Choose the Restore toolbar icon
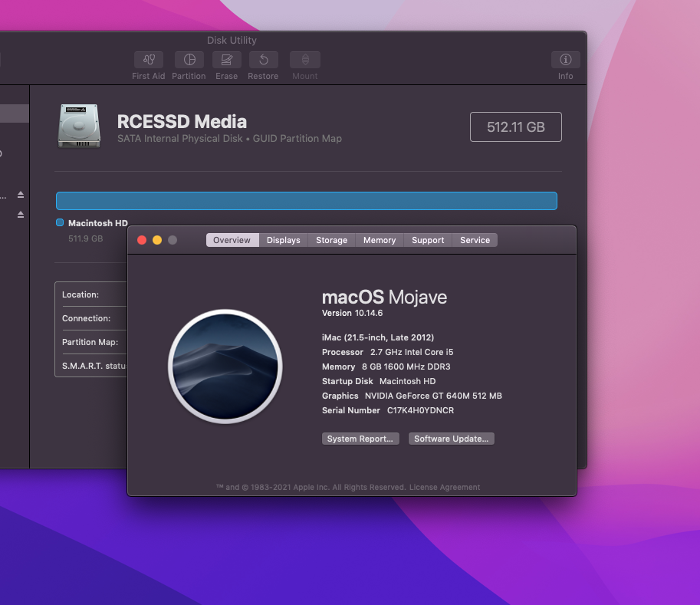This screenshot has width=700, height=605. (x=264, y=60)
